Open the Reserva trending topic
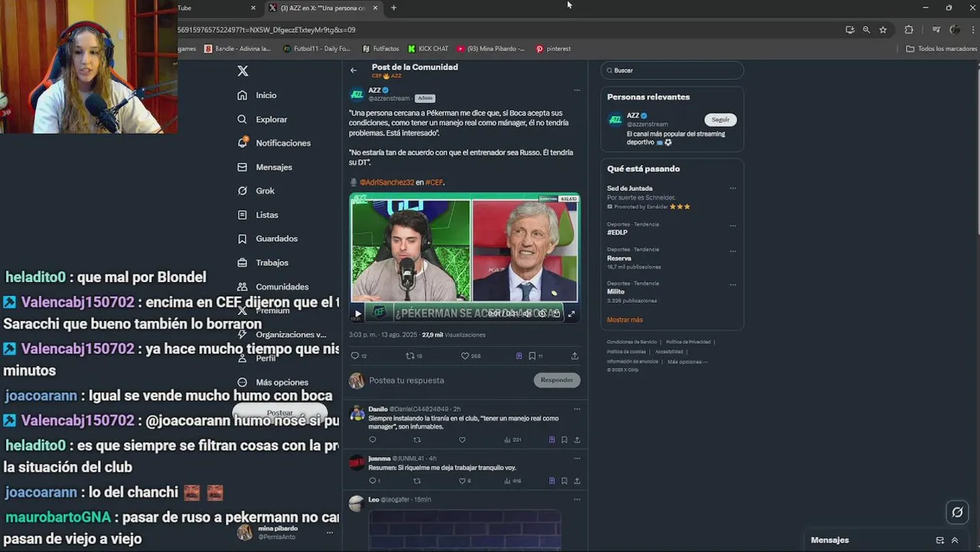Viewport: 980px width, 552px height. [x=619, y=258]
